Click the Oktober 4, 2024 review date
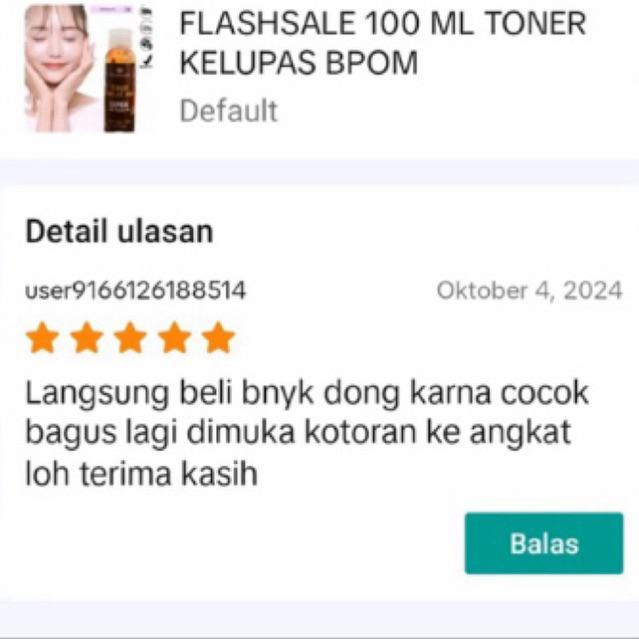The height and width of the screenshot is (639, 639). [529, 291]
